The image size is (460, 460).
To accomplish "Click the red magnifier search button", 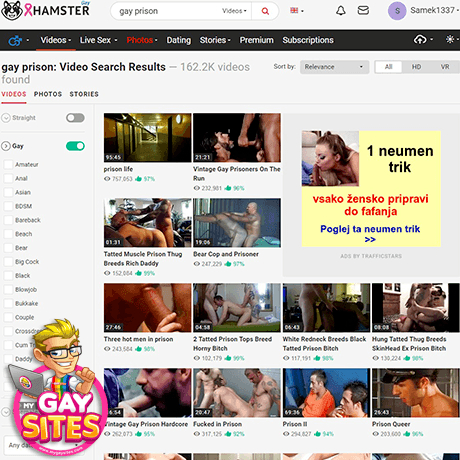I will tap(265, 11).
